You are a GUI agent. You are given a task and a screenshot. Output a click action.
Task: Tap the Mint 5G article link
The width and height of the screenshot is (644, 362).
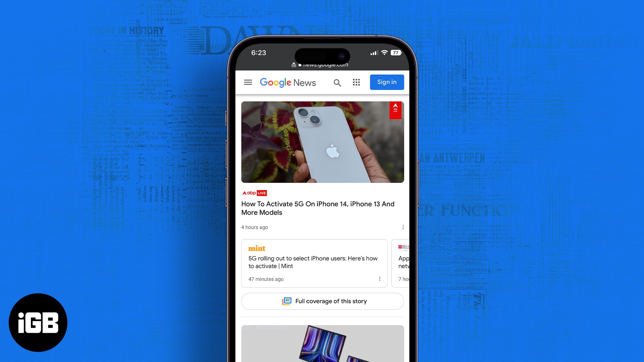point(313,261)
